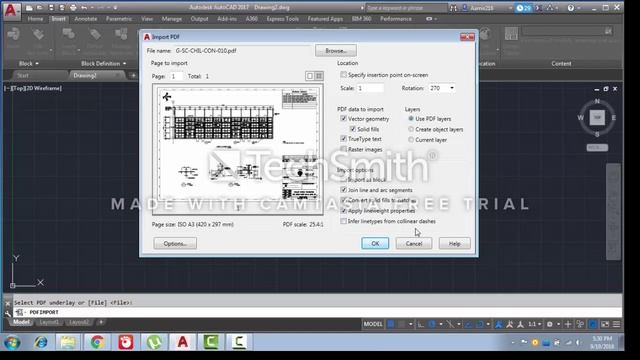The image size is (640, 360).
Task: Select thumbnail grid preview view icon
Action: click(x=319, y=76)
